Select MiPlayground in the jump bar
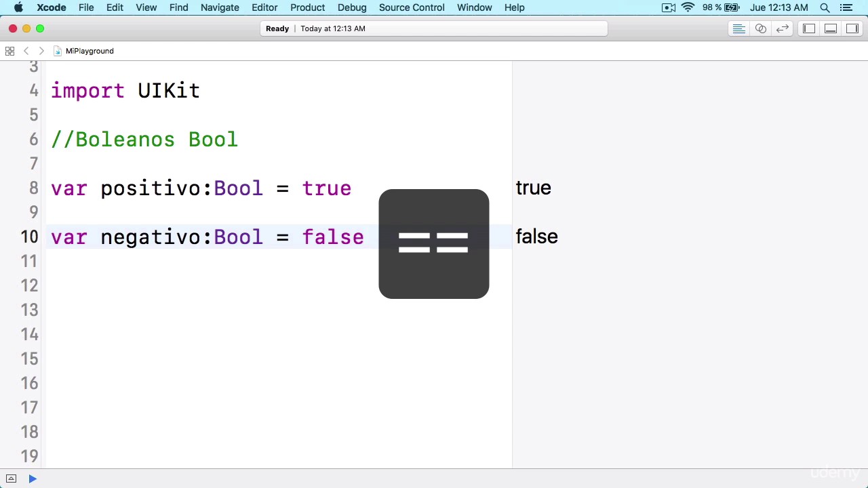 coord(84,51)
